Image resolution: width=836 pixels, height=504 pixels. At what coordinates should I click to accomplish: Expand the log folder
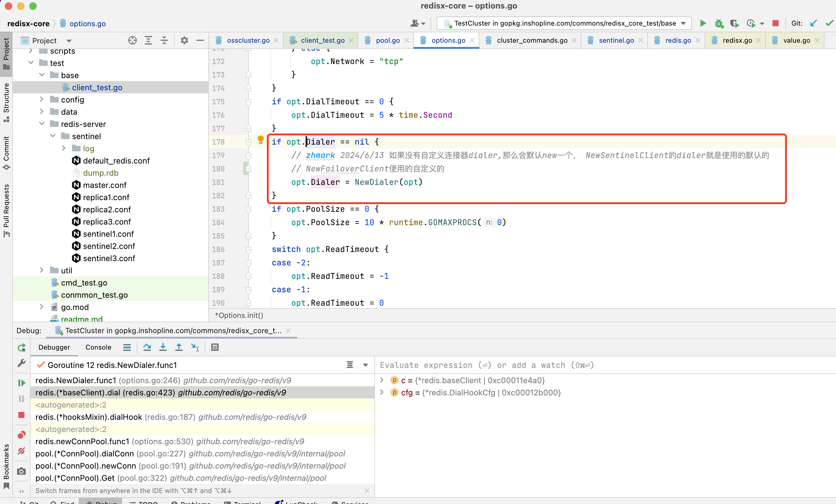point(64,148)
